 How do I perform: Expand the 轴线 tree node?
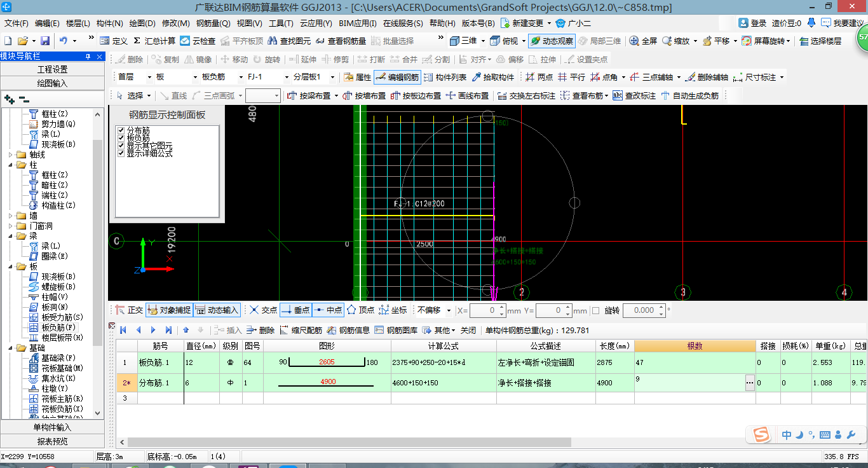(10, 155)
